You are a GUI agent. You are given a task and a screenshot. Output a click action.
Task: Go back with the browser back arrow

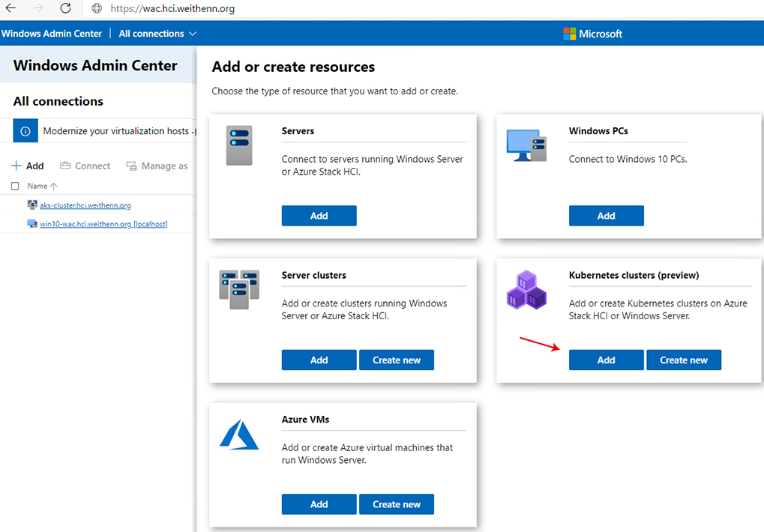pos(10,8)
